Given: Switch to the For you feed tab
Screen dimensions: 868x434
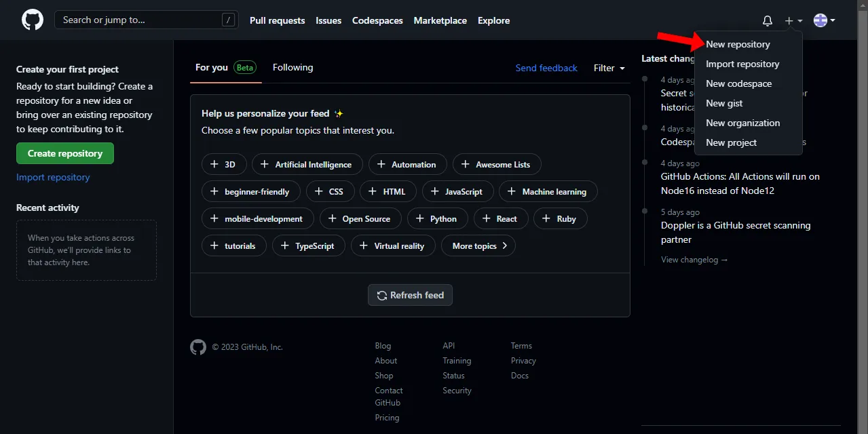Looking at the screenshot, I should tap(225, 68).
